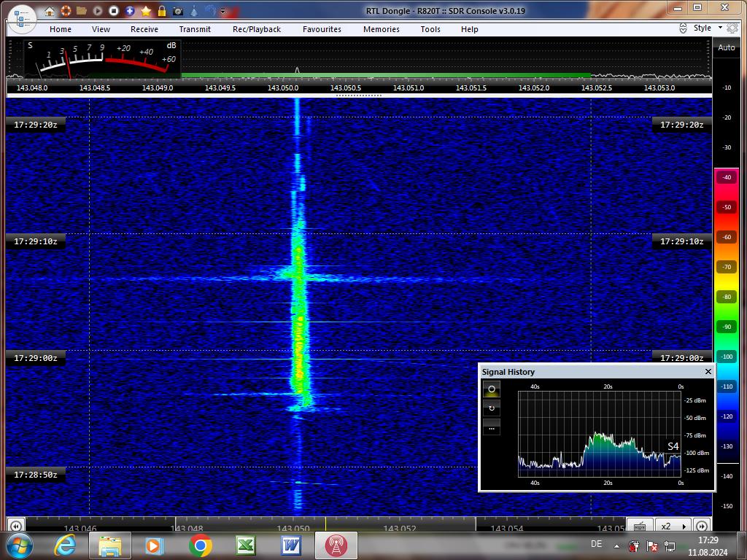Image resolution: width=747 pixels, height=560 pixels.
Task: Open the Rec/Playback ribbon tab
Action: coord(257,29)
